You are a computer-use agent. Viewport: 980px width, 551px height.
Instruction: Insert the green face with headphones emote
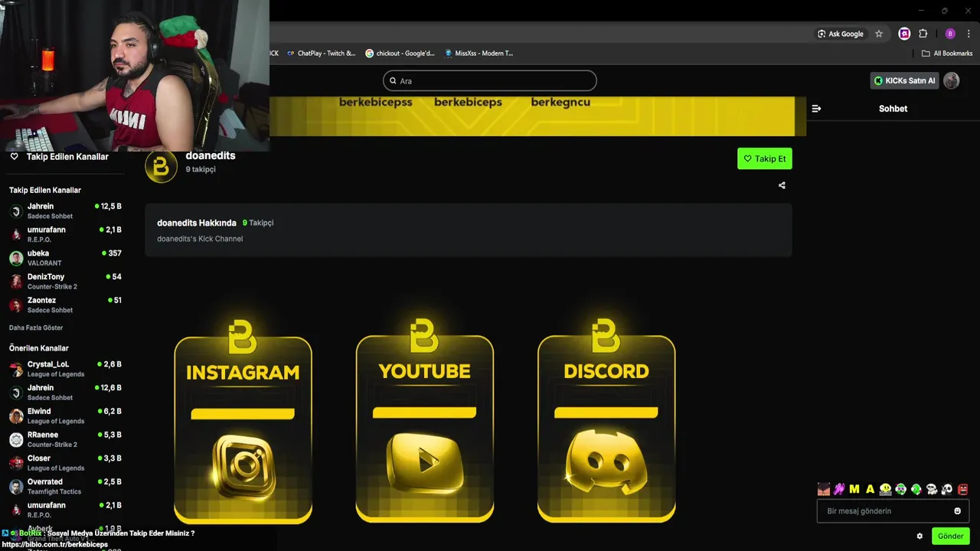[x=901, y=489]
